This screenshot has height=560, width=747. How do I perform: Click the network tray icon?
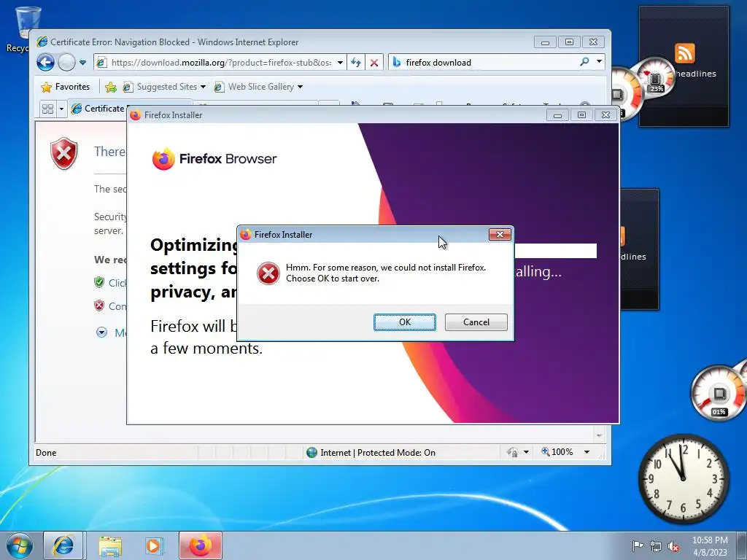click(x=656, y=546)
